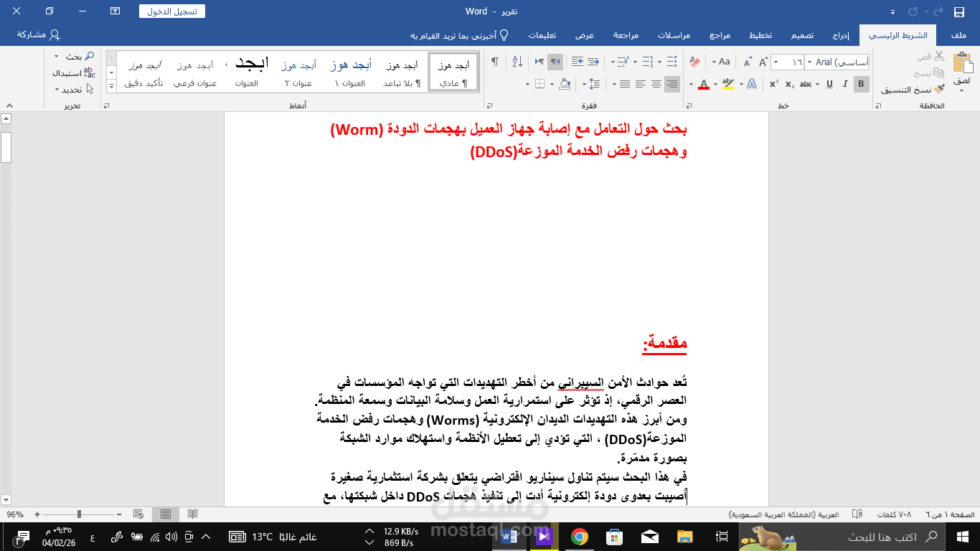Screen dimensions: 980x551
Task: Show paragraph marks with the ¶ icon
Action: pyautogui.click(x=494, y=62)
